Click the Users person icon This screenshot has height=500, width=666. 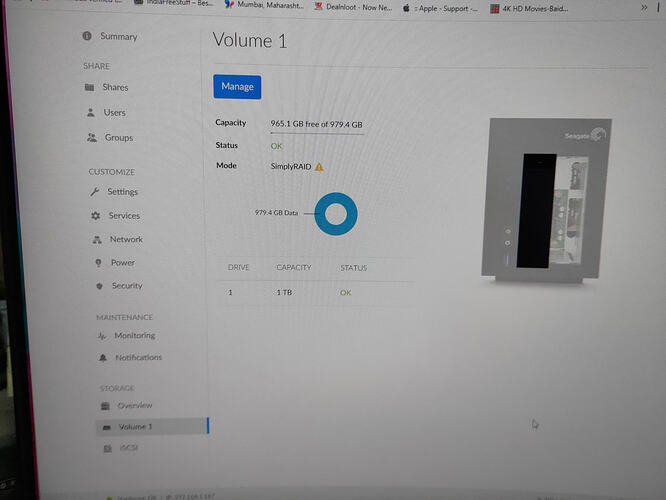pos(92,113)
